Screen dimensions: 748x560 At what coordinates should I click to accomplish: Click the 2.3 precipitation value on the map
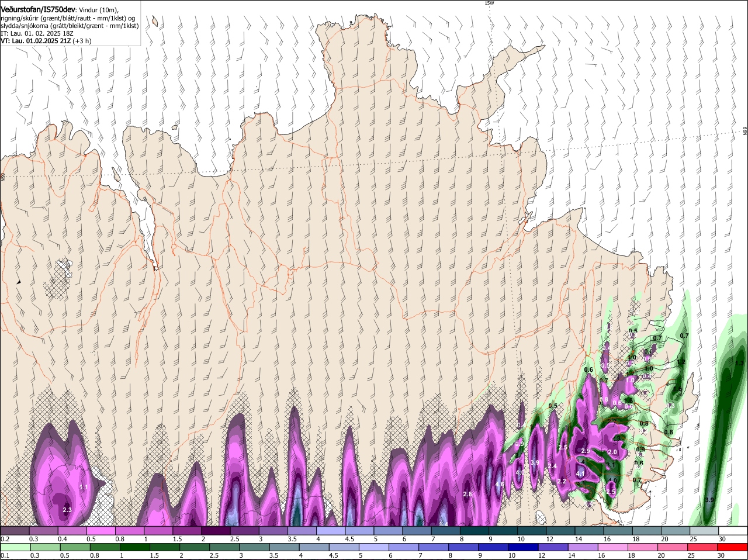click(67, 510)
